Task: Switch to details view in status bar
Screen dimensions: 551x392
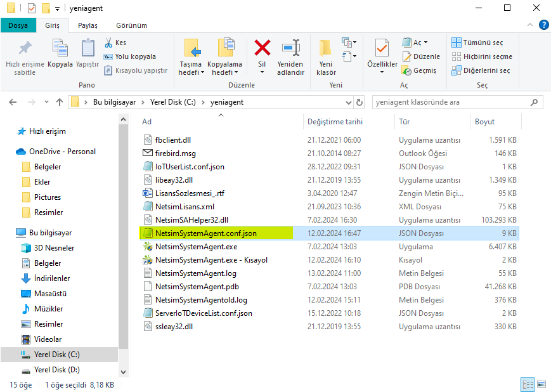Action: [528, 384]
